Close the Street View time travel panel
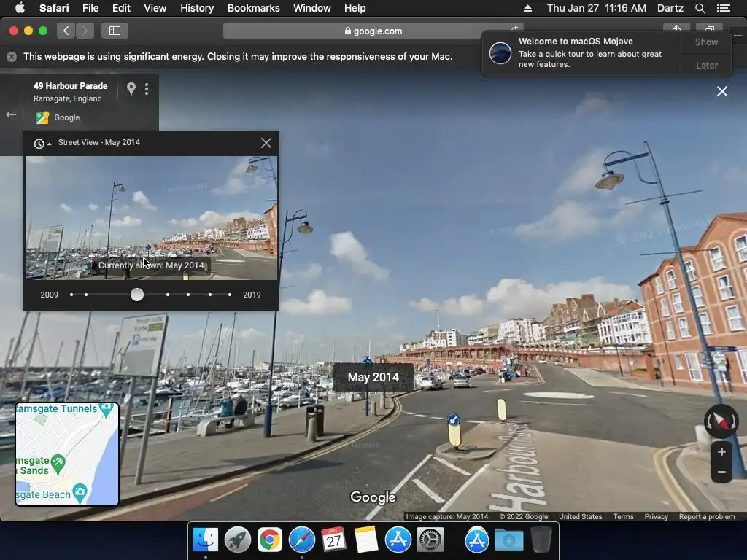Image resolution: width=747 pixels, height=560 pixels. tap(266, 143)
